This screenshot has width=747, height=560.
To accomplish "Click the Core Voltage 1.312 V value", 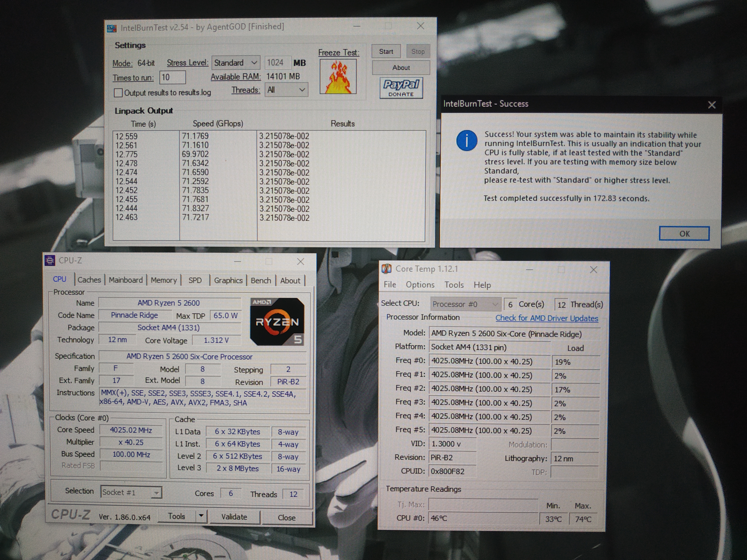I will click(216, 340).
